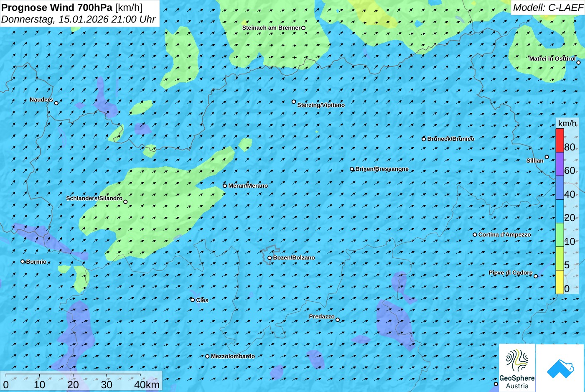The image size is (585, 392).
Task: Click the yellow 0 km/h legend color
Action: tap(560, 282)
